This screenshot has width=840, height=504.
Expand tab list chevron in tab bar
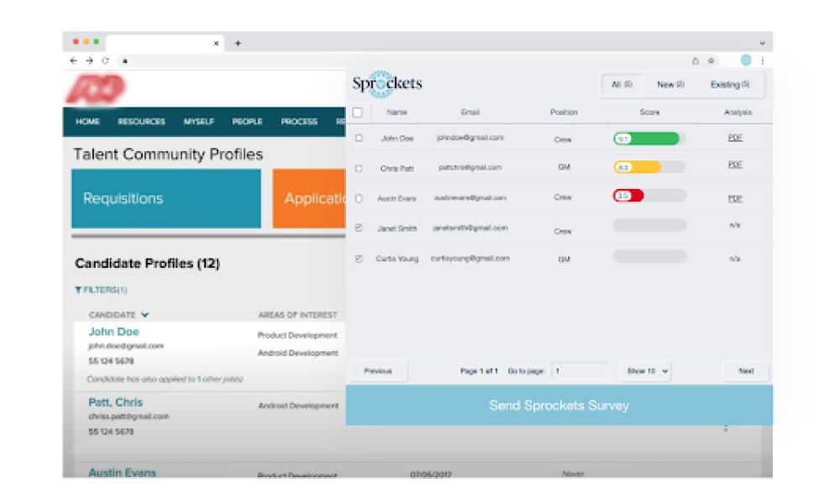point(762,44)
